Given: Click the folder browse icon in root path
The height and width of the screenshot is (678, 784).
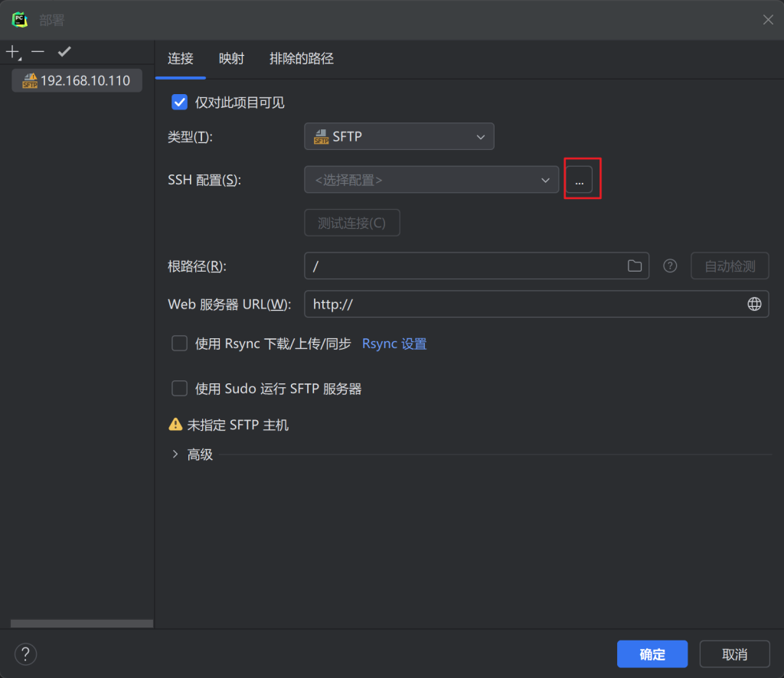Looking at the screenshot, I should point(634,266).
